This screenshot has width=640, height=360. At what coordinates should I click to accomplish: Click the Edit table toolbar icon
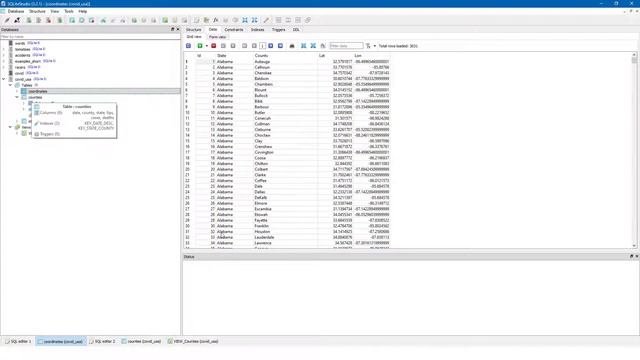pos(82,20)
